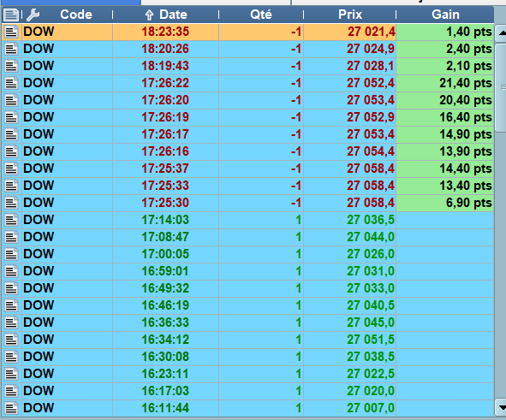
Task: Select price cell 27 007,0
Action: point(350,408)
